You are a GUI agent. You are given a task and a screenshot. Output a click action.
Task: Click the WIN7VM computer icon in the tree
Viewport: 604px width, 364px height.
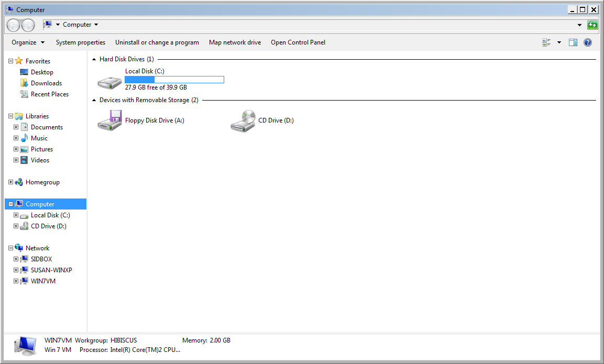pyautogui.click(x=24, y=281)
